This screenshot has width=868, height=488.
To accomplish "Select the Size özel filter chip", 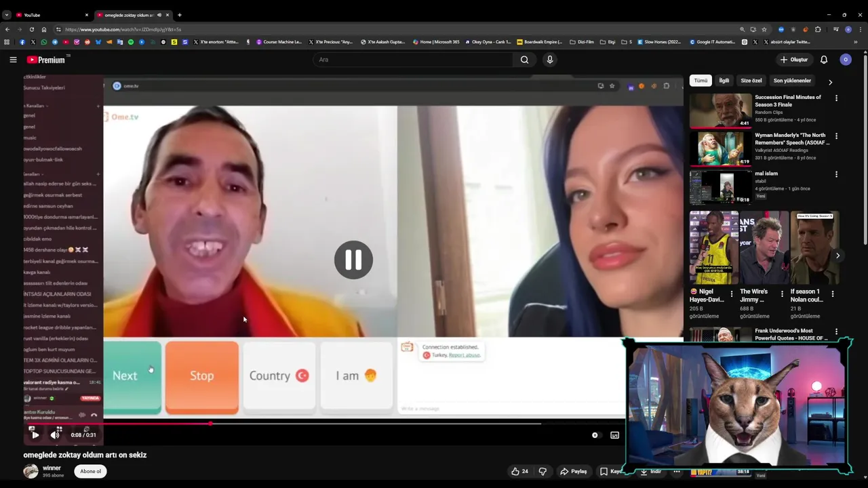I will (751, 81).
